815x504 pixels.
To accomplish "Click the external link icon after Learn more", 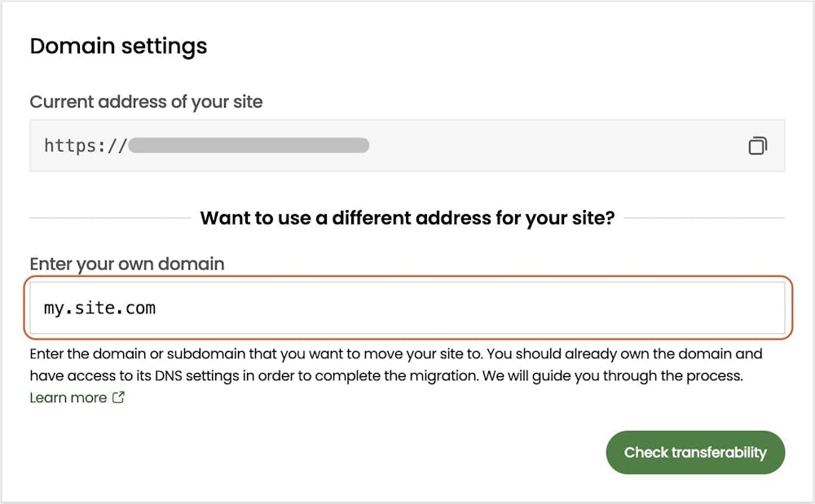I will coord(118,397).
